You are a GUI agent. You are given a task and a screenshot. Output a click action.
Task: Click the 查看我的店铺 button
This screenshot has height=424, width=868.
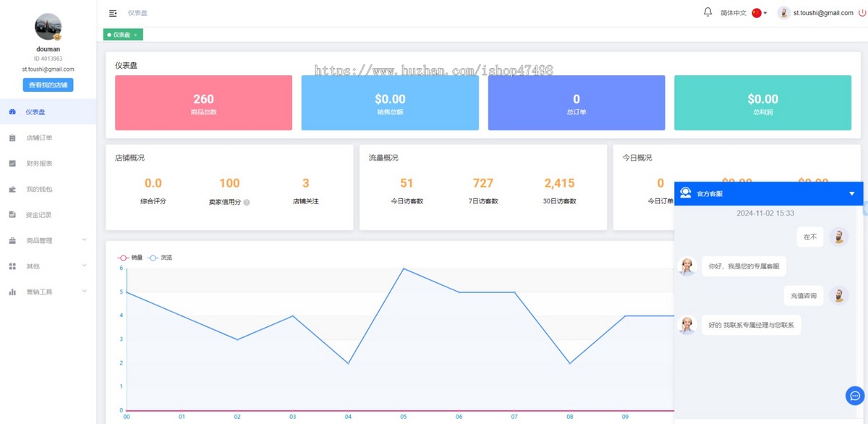[48, 85]
